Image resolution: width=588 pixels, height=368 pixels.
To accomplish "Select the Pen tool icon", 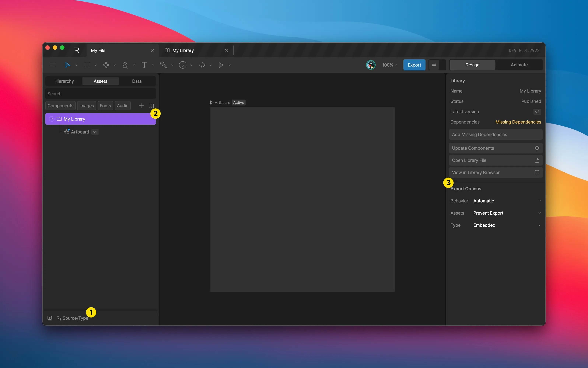I will [x=125, y=65].
